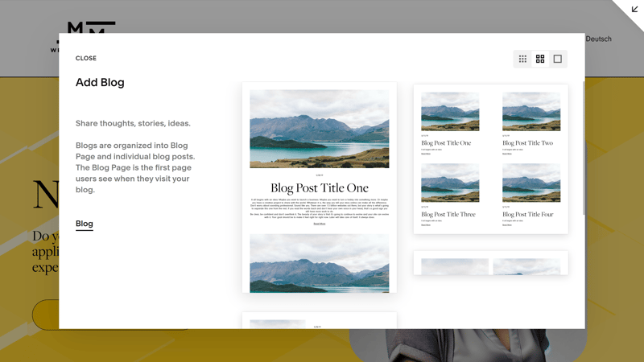Select the Blog tab in the left panel
Screen dimensions: 644x362
tap(85, 224)
